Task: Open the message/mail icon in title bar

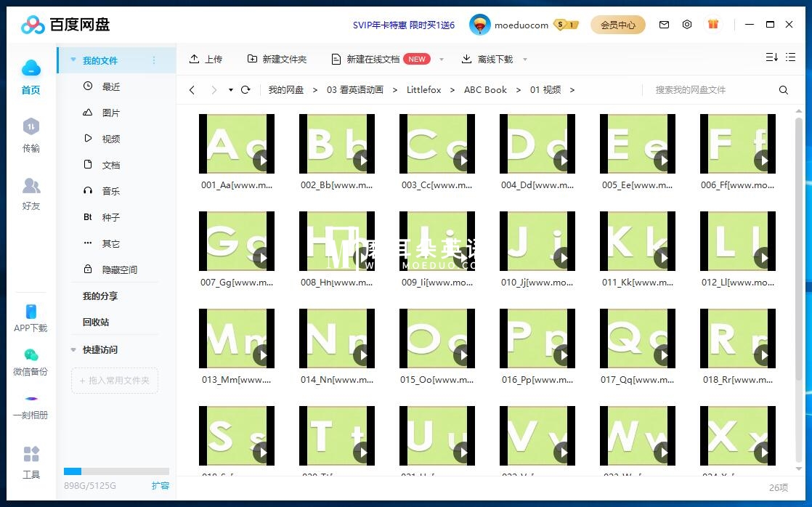Action: click(x=664, y=24)
